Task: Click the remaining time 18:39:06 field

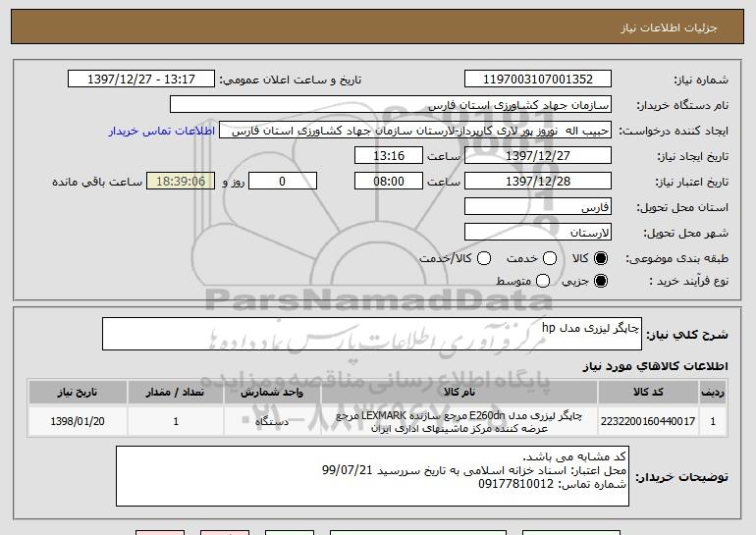Action: click(181, 182)
